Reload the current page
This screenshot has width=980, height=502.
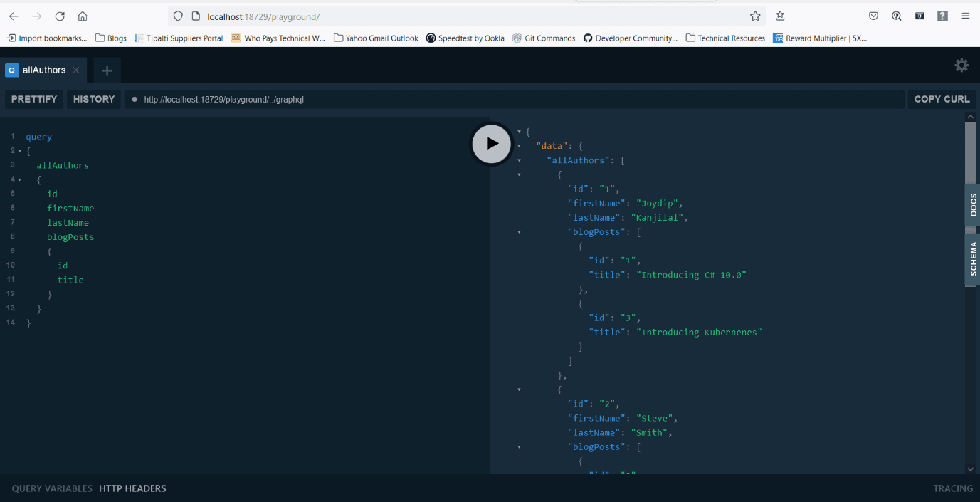click(x=60, y=16)
